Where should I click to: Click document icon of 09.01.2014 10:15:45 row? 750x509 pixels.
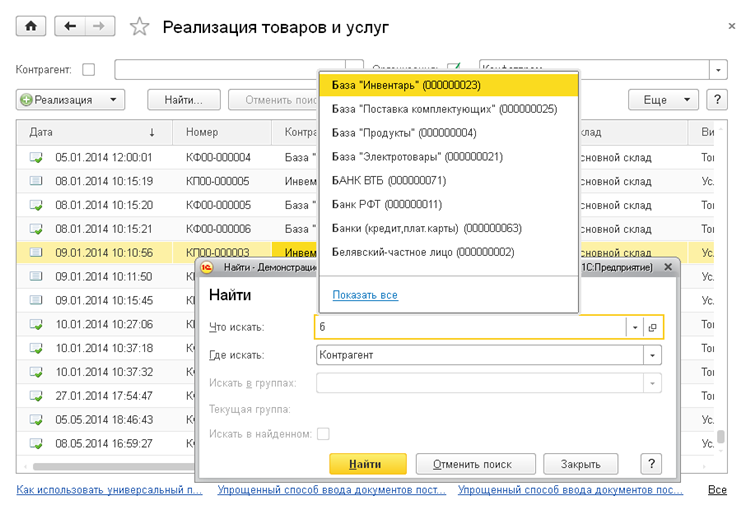coord(36,300)
